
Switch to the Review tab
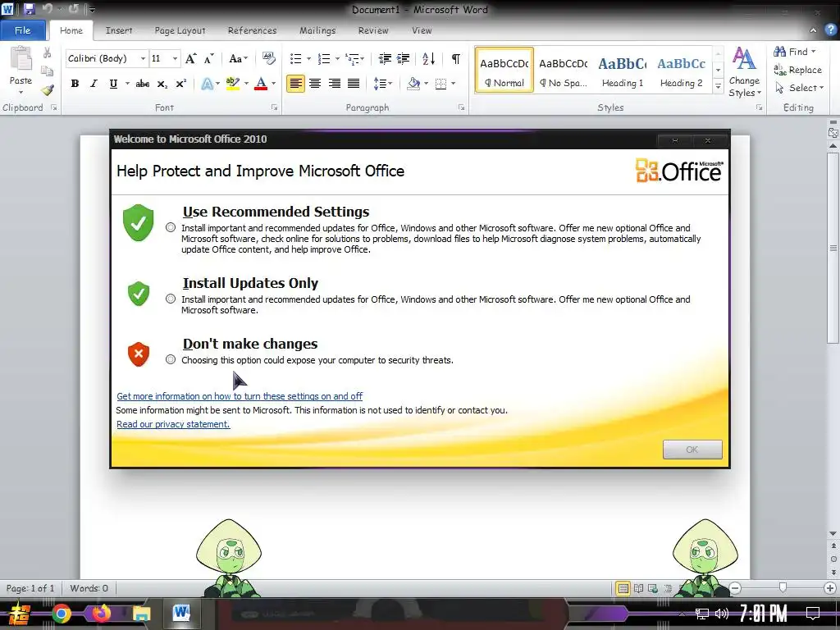coord(373,30)
